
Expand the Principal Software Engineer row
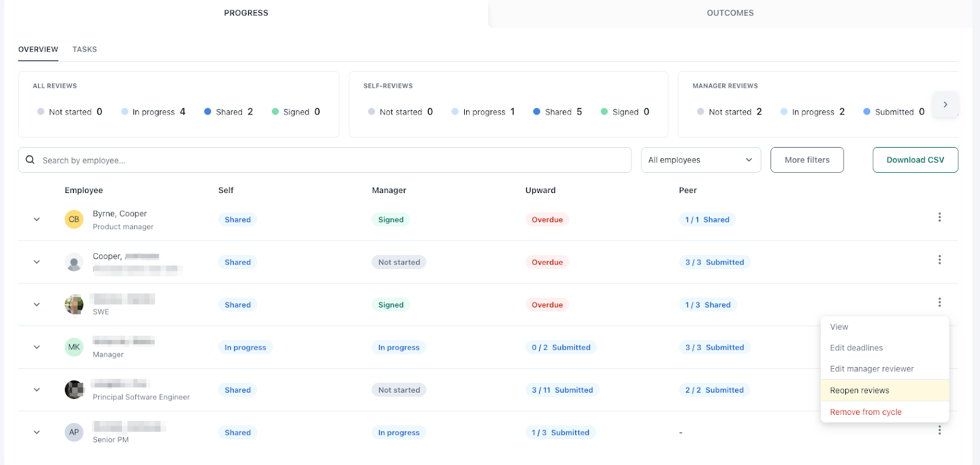point(37,390)
